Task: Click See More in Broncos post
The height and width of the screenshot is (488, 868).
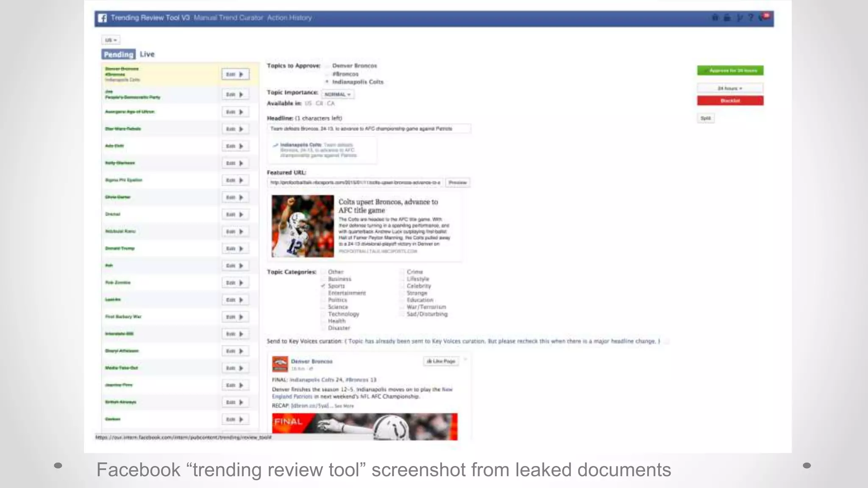Action: [x=344, y=406]
